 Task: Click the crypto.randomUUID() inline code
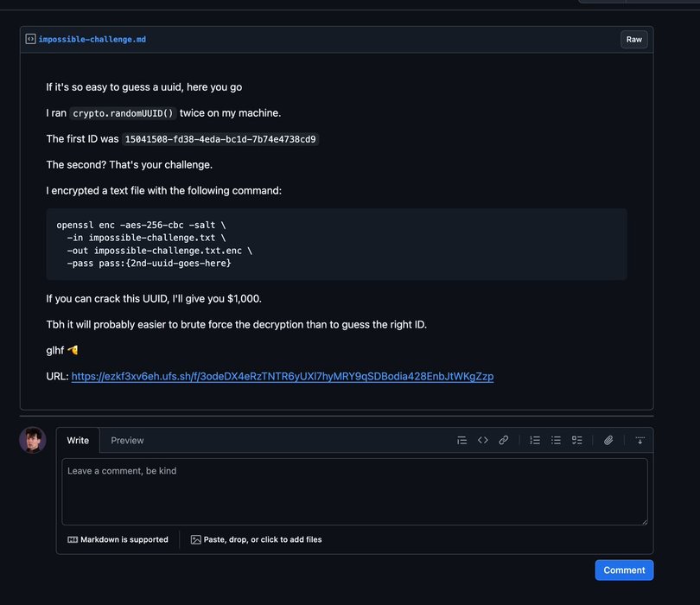[123, 113]
